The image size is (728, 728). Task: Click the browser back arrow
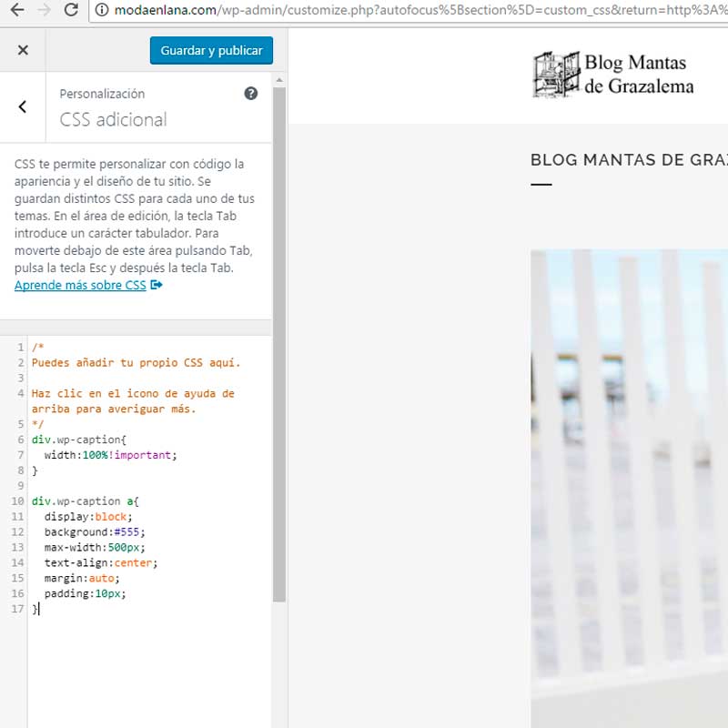(16, 10)
